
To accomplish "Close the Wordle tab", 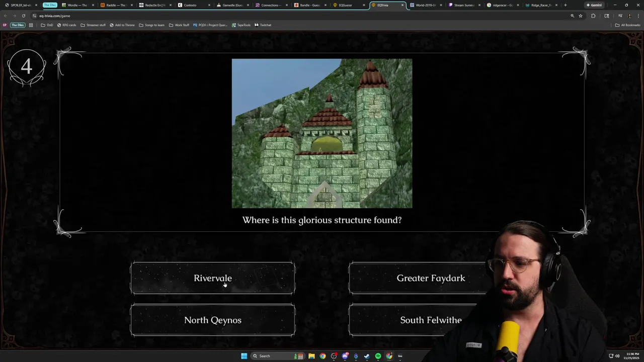I will [93, 5].
